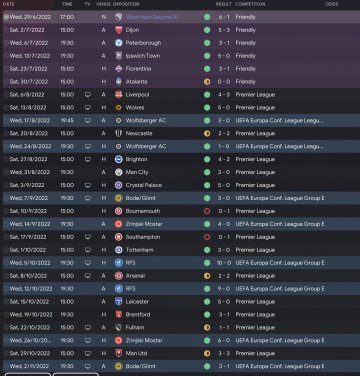The height and width of the screenshot is (376, 360).
Task: Sort fixtures by the DATE column header
Action: pyautogui.click(x=9, y=4)
